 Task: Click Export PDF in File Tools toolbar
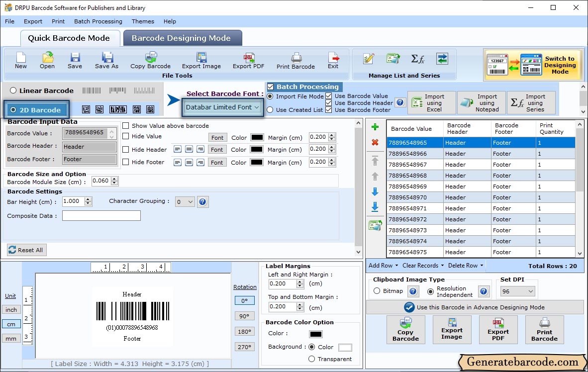248,61
